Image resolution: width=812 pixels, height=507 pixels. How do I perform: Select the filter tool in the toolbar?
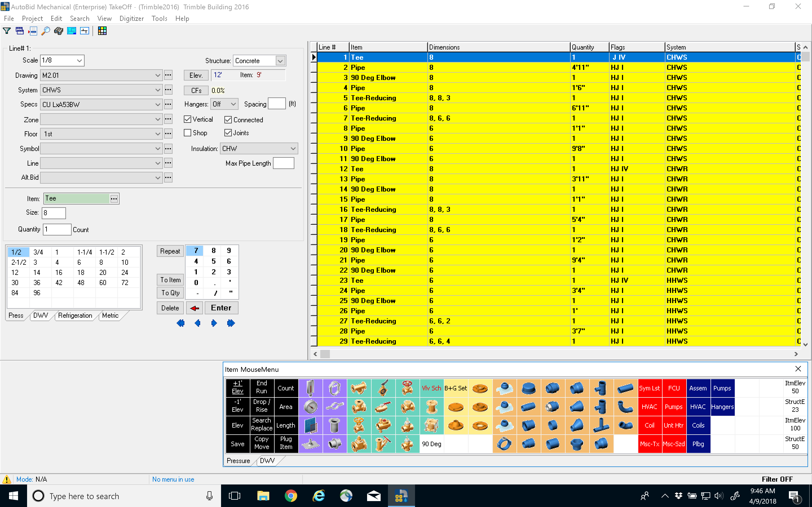tap(7, 31)
